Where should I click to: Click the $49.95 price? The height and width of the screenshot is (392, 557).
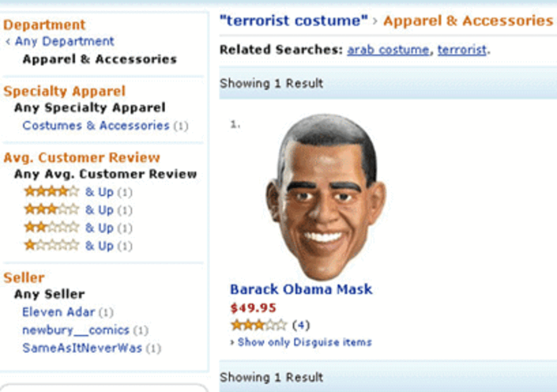253,308
